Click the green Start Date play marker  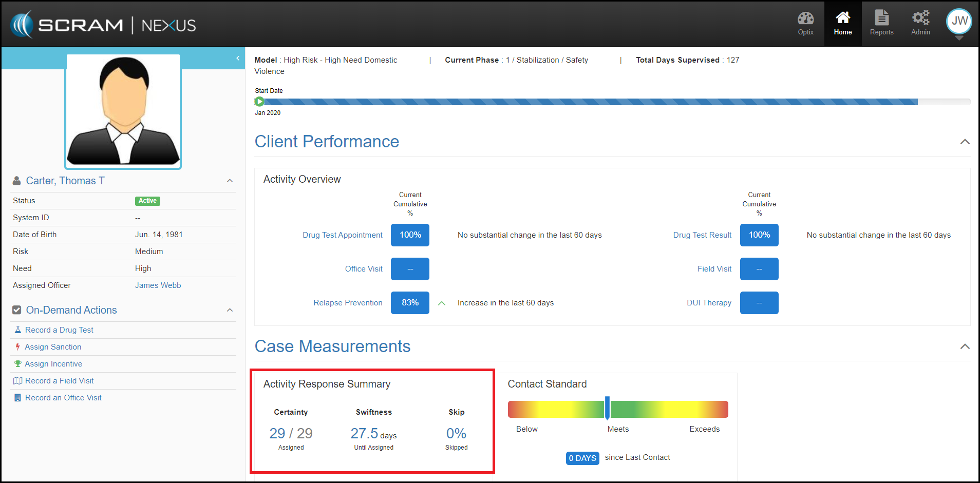coord(259,102)
